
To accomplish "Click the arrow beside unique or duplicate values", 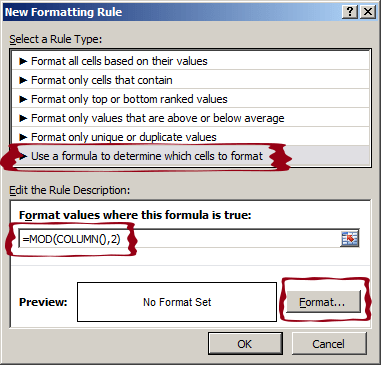I will coord(23,137).
